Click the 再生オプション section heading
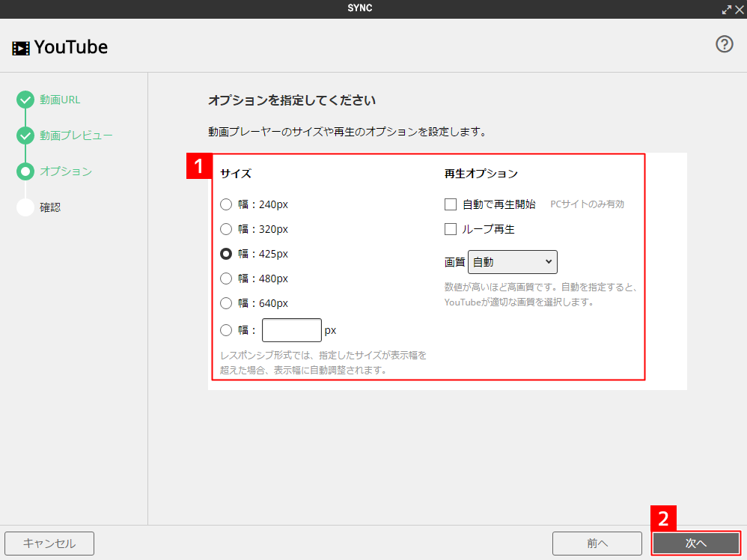 (x=481, y=174)
